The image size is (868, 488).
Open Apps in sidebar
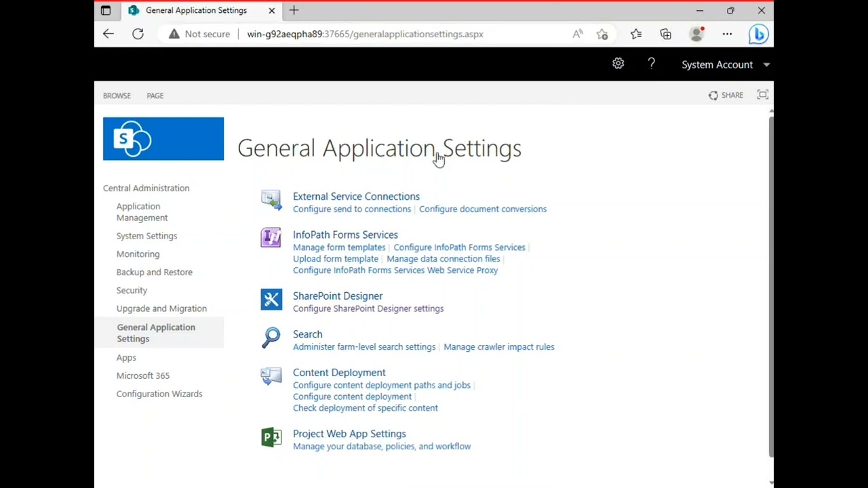[126, 357]
